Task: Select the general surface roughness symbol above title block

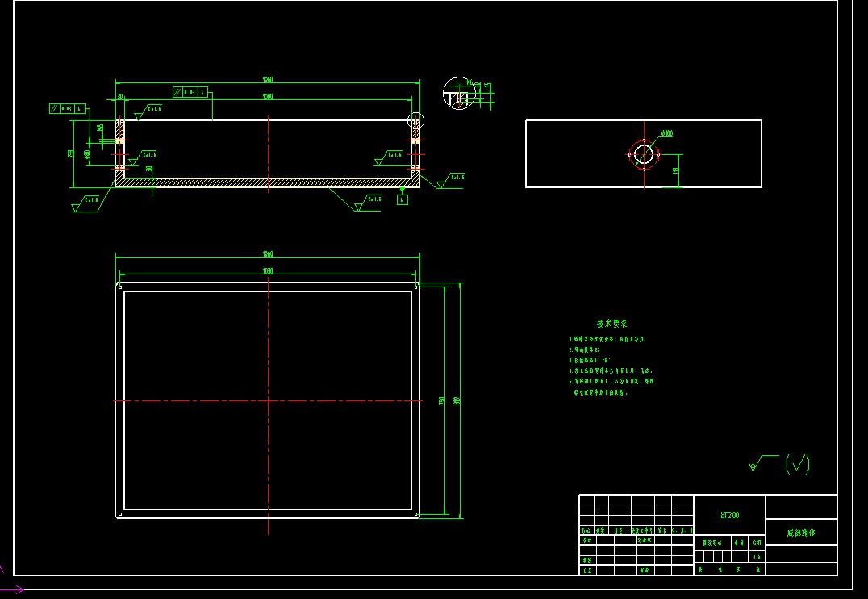Action: coord(763,463)
